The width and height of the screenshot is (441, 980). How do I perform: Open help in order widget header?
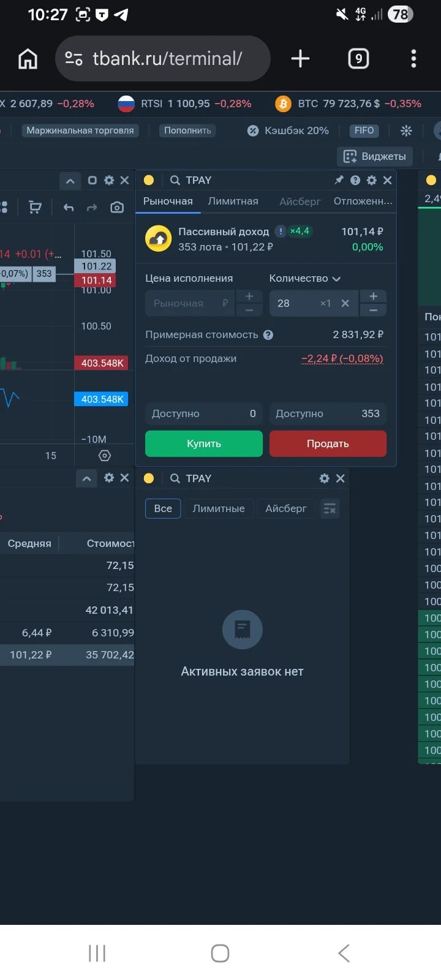coord(355,180)
